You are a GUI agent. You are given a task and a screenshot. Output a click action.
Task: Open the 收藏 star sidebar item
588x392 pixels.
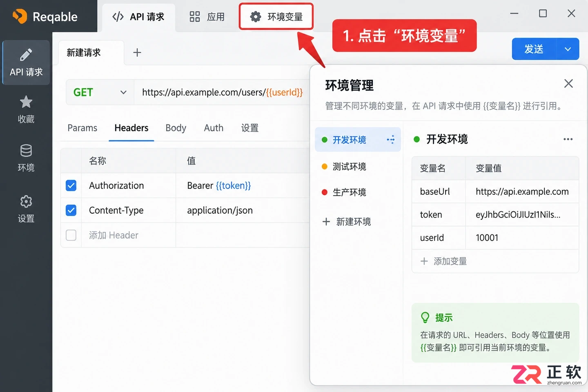[x=26, y=109]
